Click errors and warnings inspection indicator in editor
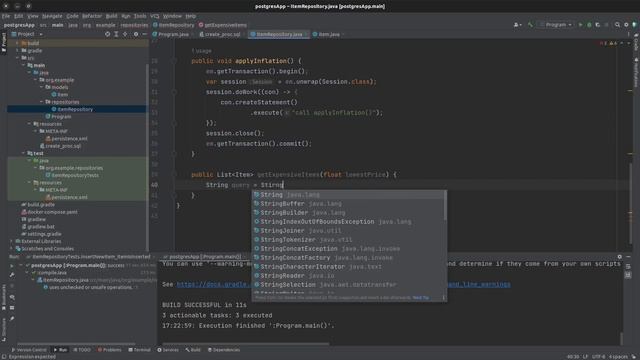 609,43
